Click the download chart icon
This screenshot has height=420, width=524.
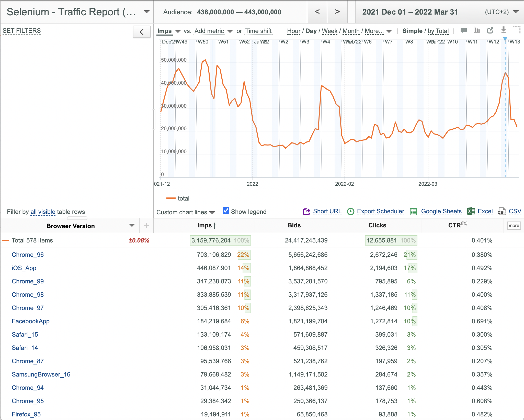(504, 30)
